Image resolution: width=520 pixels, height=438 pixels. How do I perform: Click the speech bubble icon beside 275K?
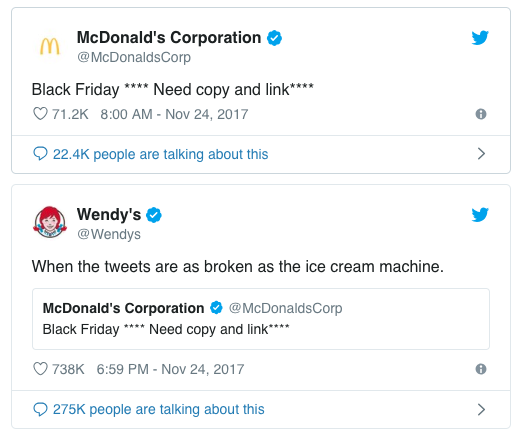[x=40, y=409]
